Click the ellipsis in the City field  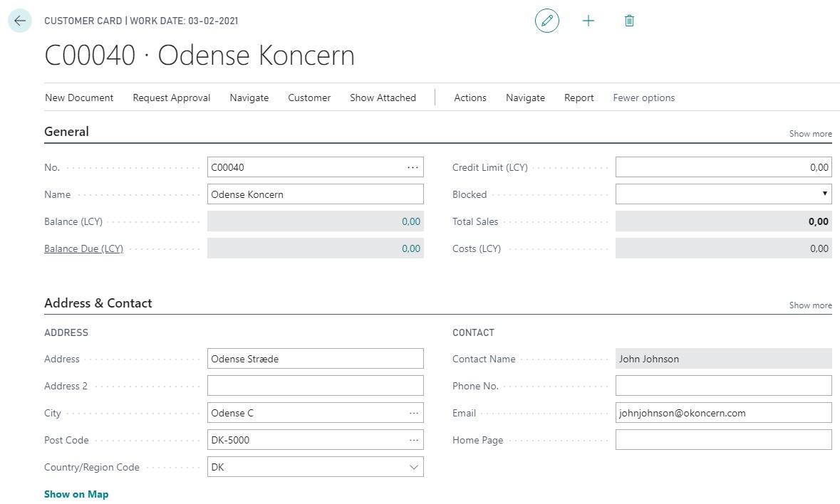413,413
